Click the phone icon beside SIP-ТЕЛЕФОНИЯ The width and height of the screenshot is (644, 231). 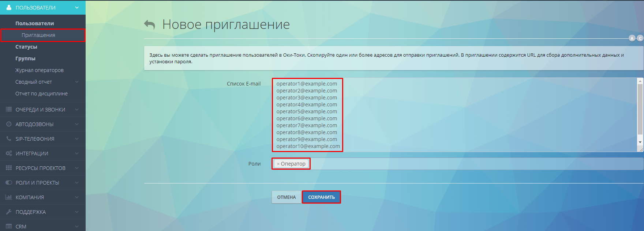pos(9,139)
